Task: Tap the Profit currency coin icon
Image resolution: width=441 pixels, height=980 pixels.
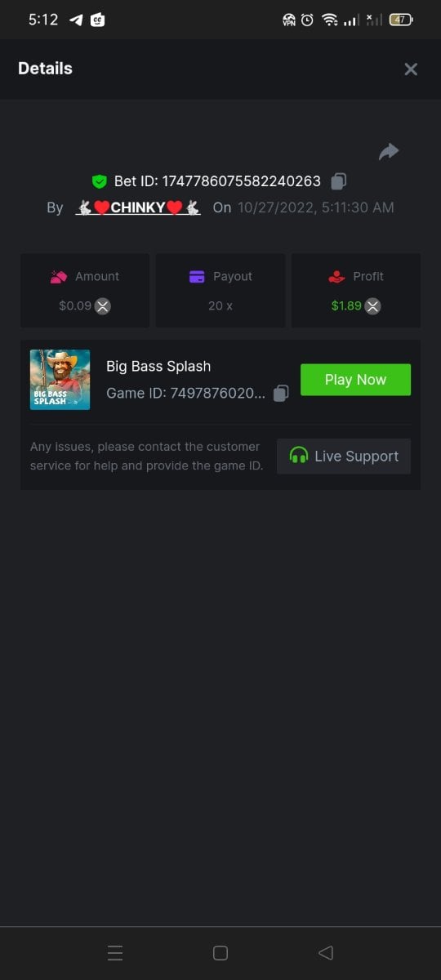Action: pos(372,306)
